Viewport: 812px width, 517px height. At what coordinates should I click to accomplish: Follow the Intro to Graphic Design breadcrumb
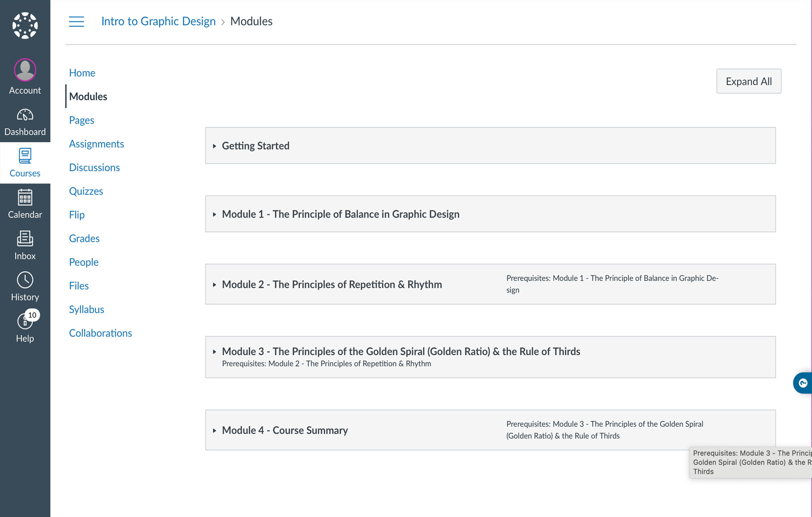158,21
